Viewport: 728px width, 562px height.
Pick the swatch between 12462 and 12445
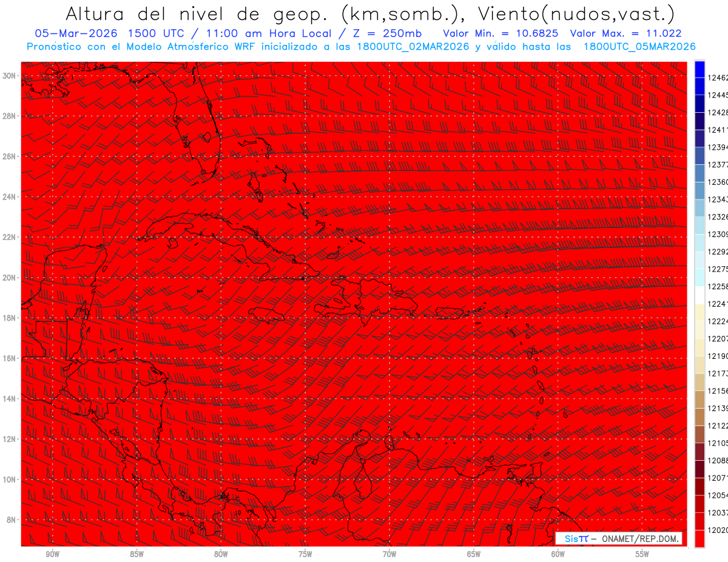pos(699,87)
